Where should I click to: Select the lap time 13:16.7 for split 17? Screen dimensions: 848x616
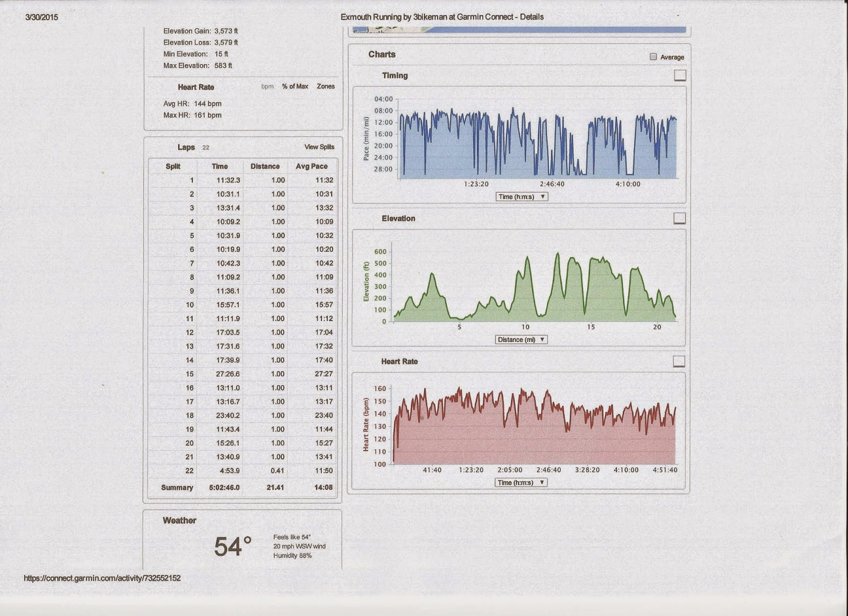coord(228,401)
